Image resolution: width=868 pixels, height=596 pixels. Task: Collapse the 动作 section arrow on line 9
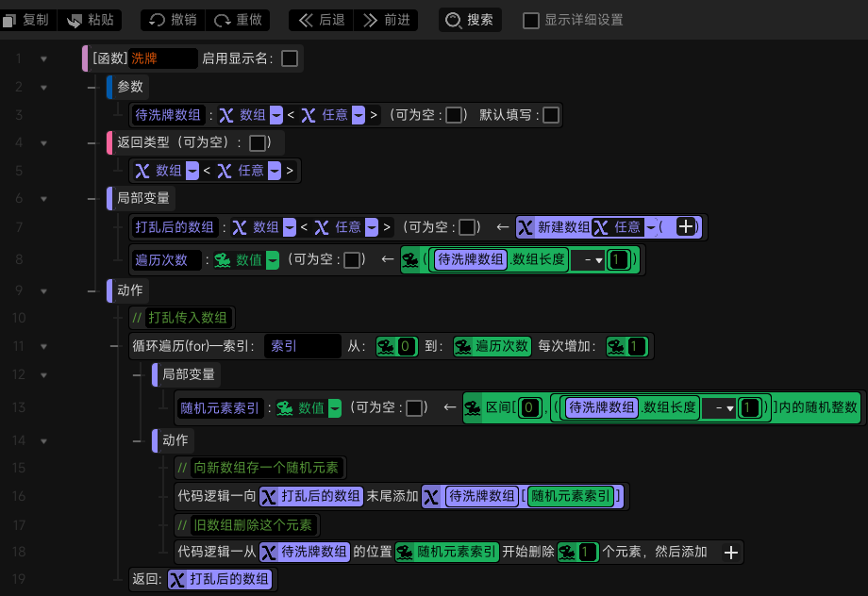43,290
